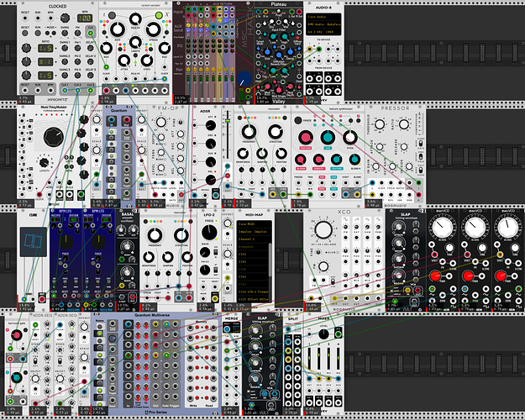Adjust the LEVEL knob on the MIXER module

tap(323, 334)
